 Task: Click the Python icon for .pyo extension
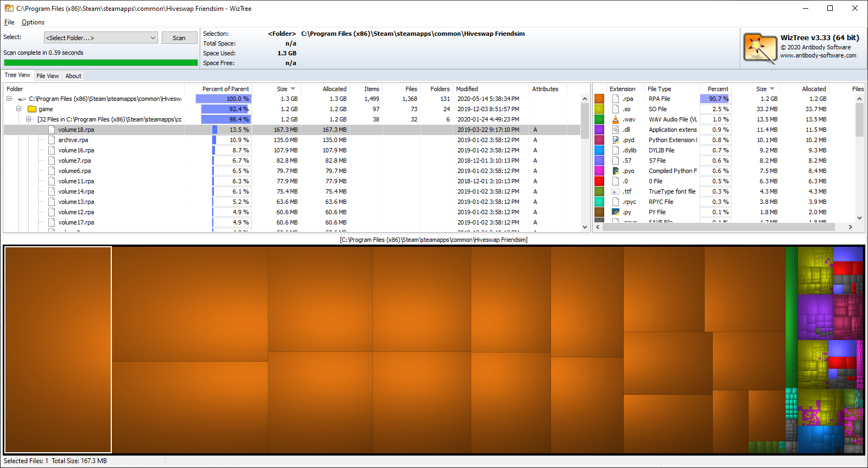pyautogui.click(x=616, y=171)
